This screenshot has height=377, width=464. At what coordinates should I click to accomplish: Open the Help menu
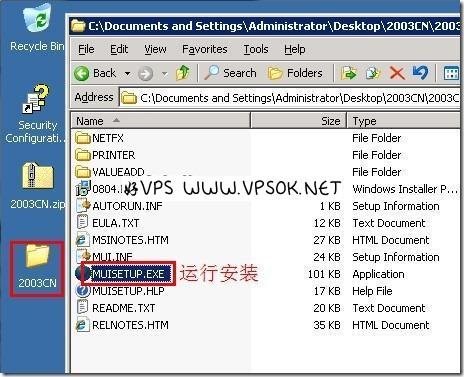tap(295, 49)
